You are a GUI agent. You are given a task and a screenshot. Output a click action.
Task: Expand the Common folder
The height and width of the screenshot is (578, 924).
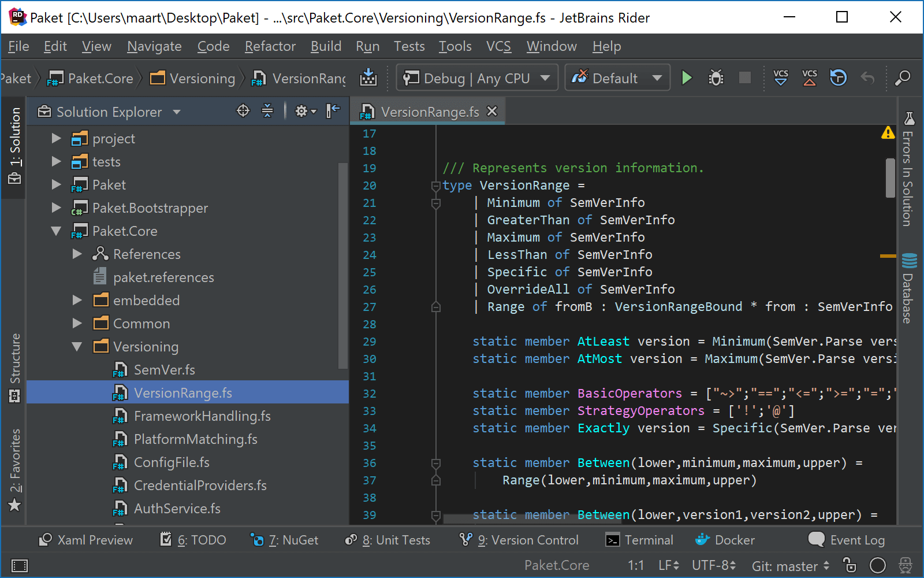[77, 323]
